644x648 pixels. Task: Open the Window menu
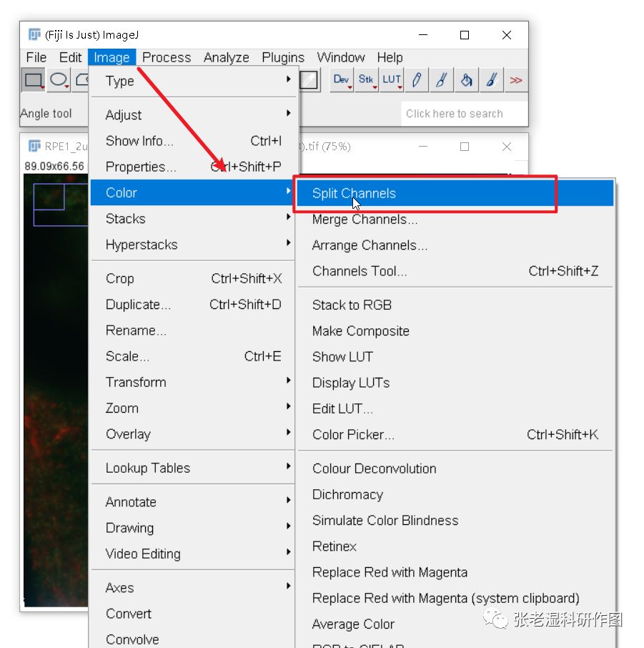[x=341, y=57]
